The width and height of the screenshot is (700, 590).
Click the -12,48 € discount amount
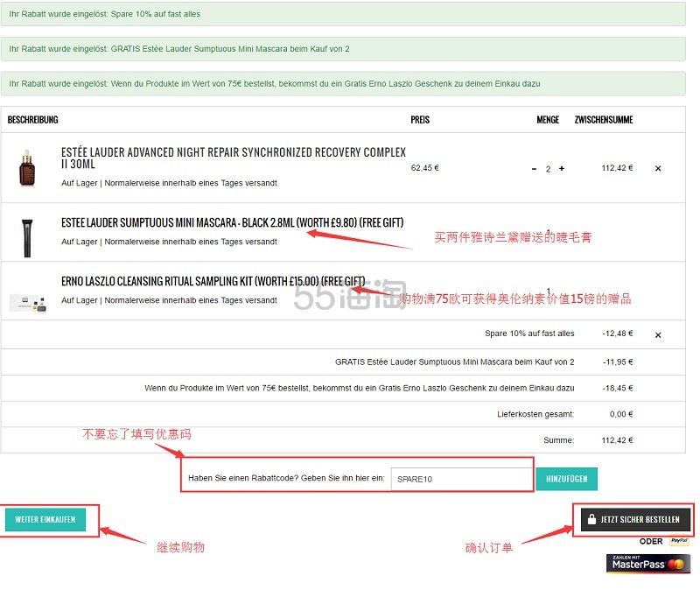pos(618,334)
